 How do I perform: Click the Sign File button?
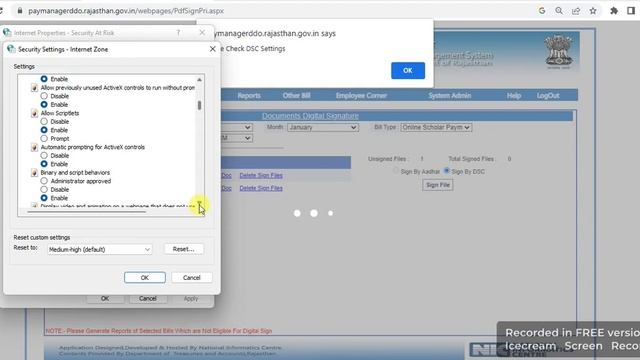[x=438, y=185]
